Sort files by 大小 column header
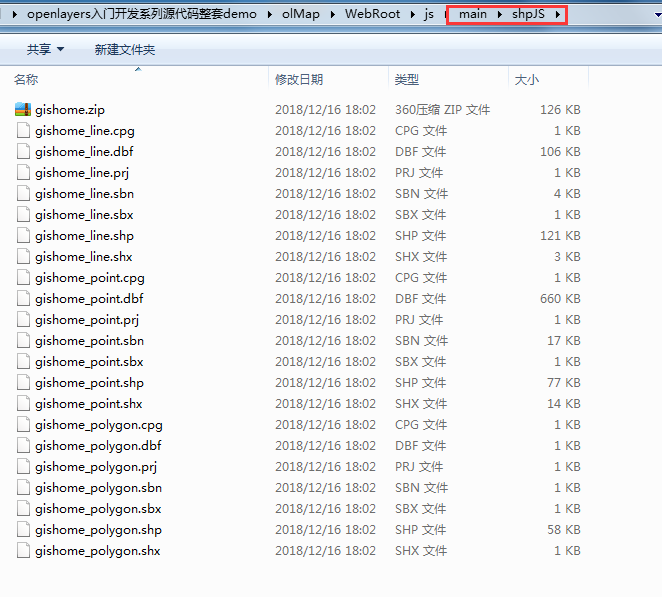This screenshot has height=597, width=662. 526,79
